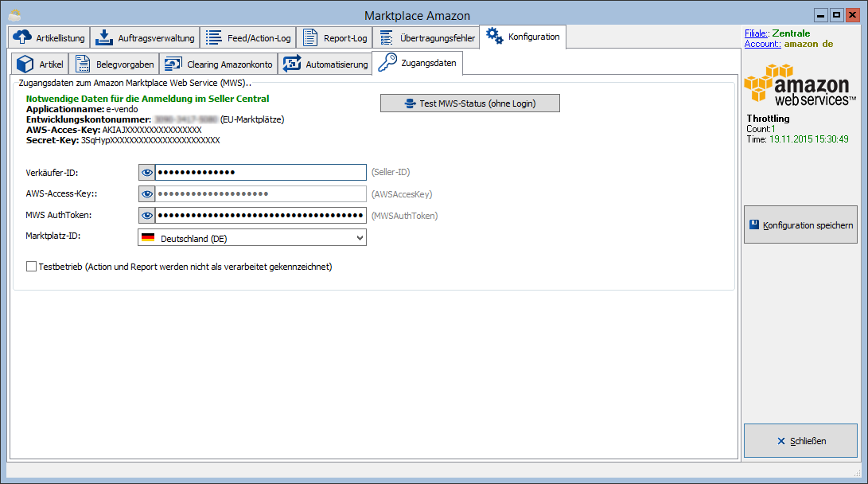
Task: Select the Zugangsdaten sub-tab
Action: [418, 63]
